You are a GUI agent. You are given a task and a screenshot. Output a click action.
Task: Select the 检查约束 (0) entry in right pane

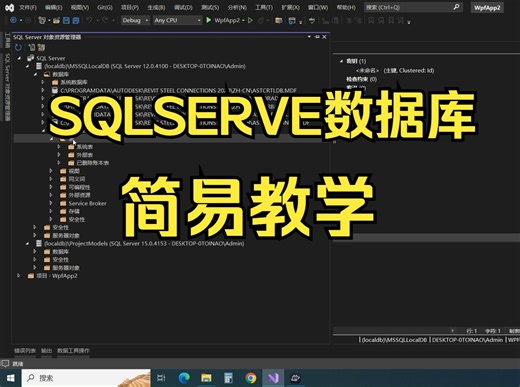[x=361, y=79]
